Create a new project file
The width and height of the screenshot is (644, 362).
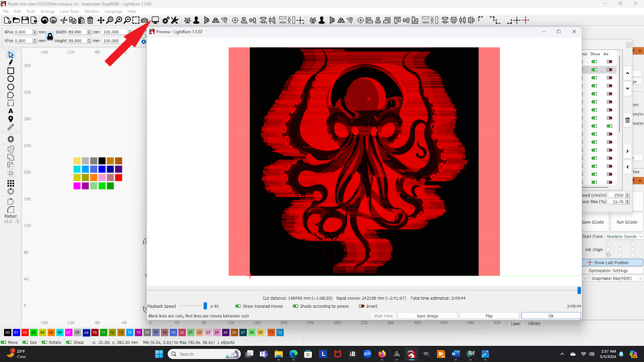(x=7, y=20)
